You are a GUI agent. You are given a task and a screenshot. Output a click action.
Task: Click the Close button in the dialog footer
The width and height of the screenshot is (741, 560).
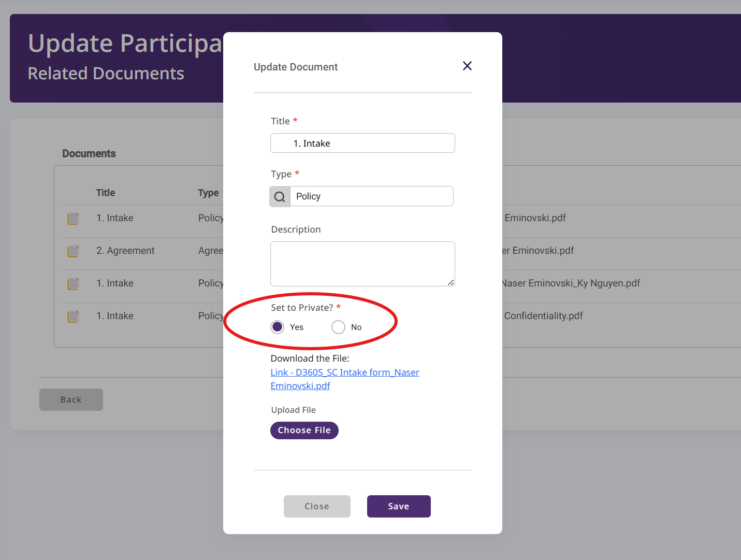pos(317,506)
